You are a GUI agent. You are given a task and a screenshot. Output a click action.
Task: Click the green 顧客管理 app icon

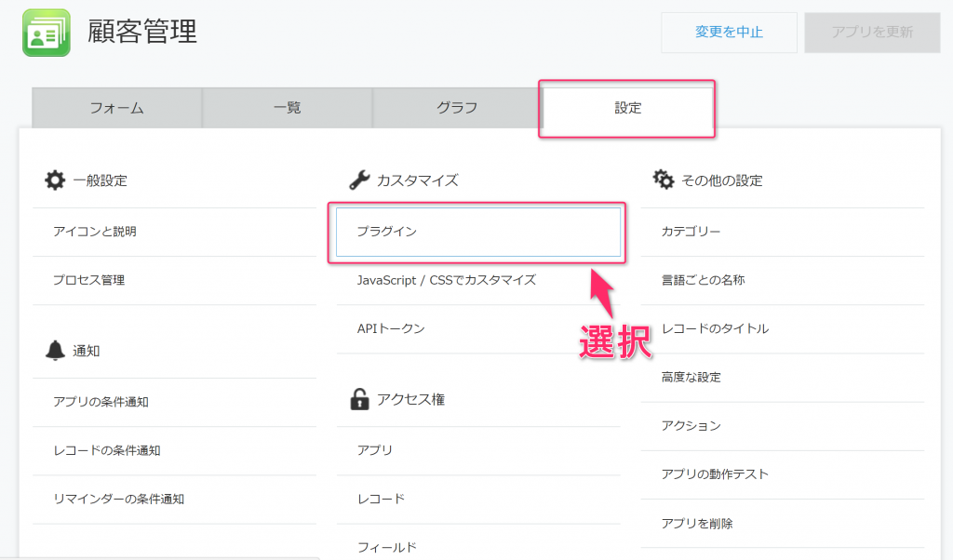pos(47,33)
